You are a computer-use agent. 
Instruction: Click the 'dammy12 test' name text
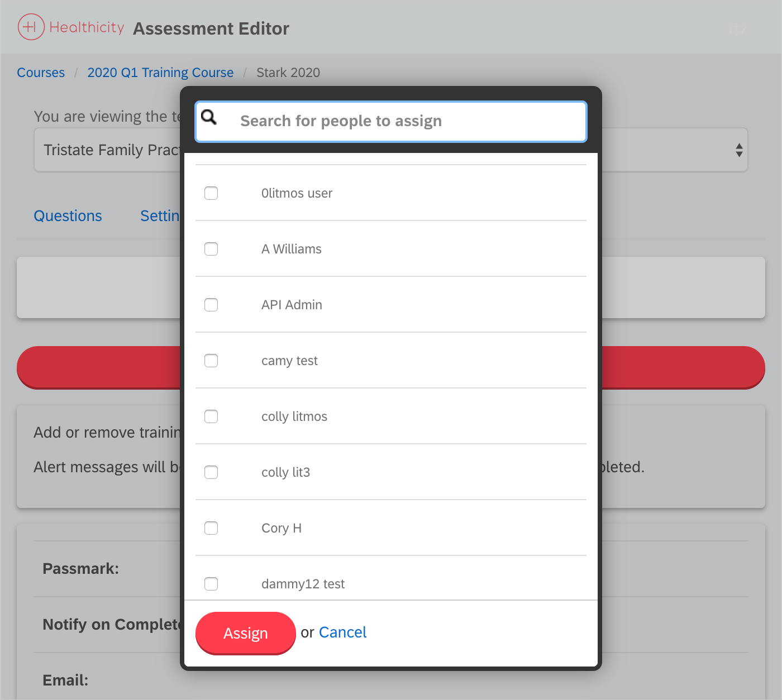[303, 584]
